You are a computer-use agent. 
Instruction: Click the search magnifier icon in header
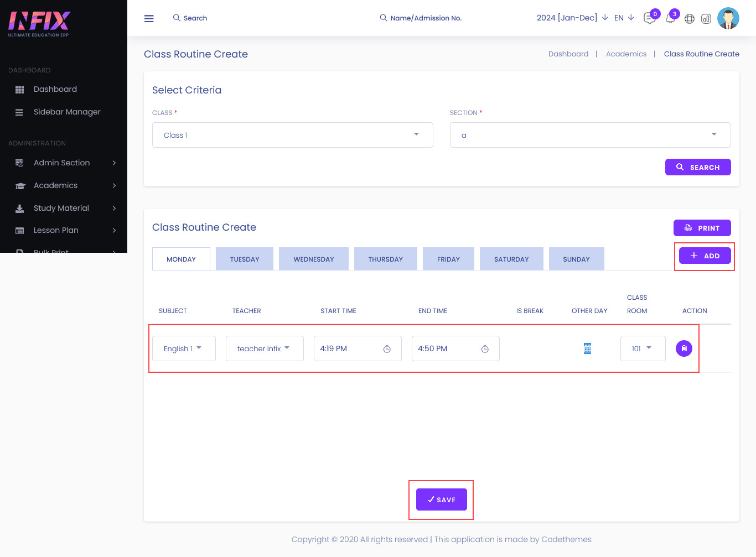[x=177, y=18]
